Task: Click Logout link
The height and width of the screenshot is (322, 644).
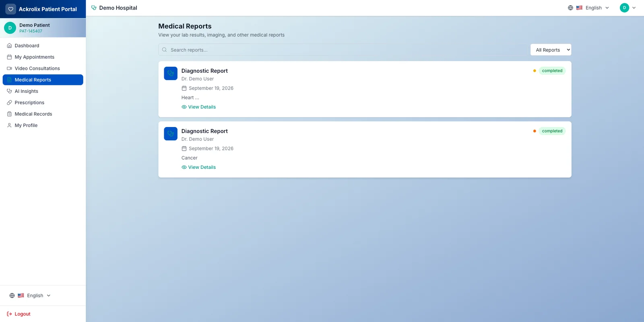Action: point(19,314)
